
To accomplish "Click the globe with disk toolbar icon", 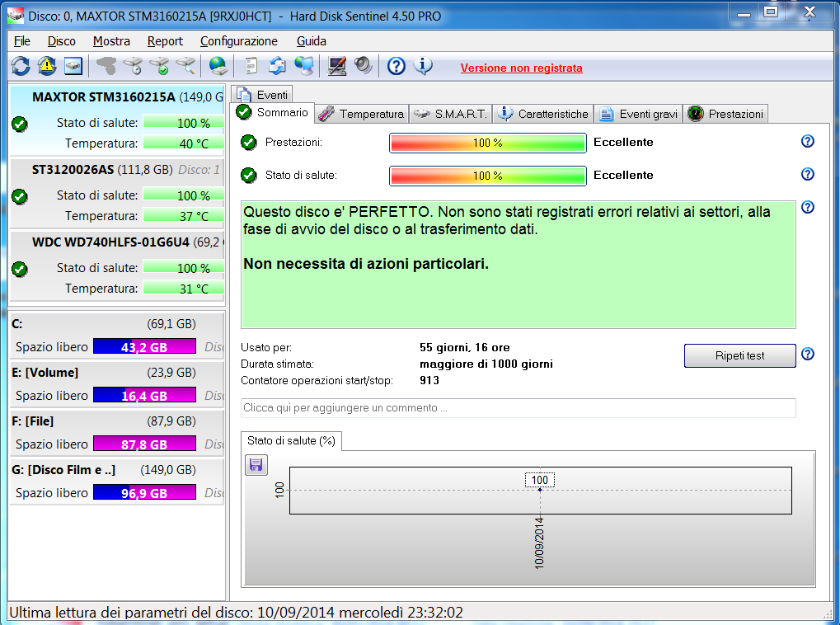I will (218, 66).
